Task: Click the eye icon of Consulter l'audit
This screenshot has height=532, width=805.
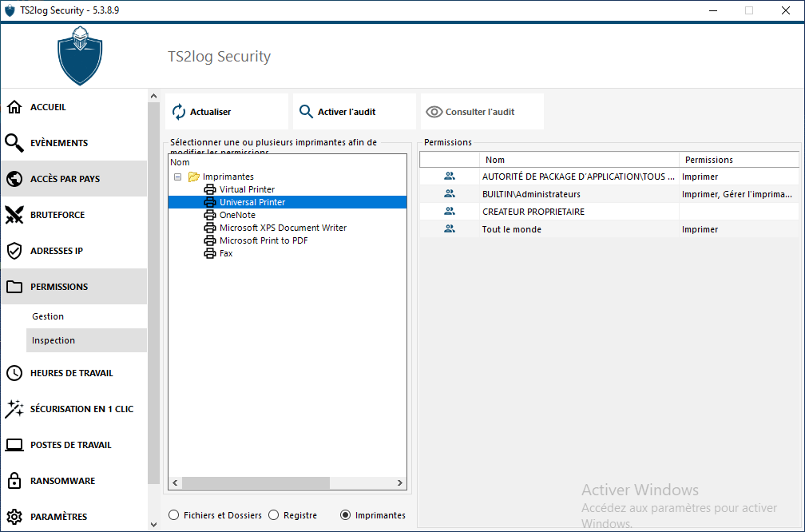Action: tap(434, 112)
